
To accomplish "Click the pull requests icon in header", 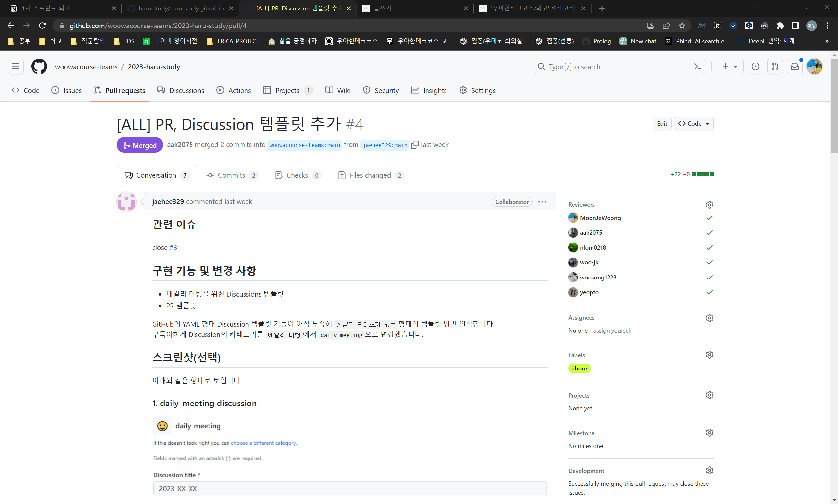I will tap(775, 66).
